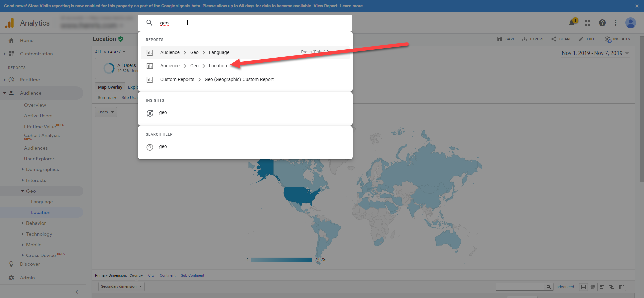Viewport: 644px width, 298px height.
Task: Click the Admin gear icon
Action: (x=11, y=278)
